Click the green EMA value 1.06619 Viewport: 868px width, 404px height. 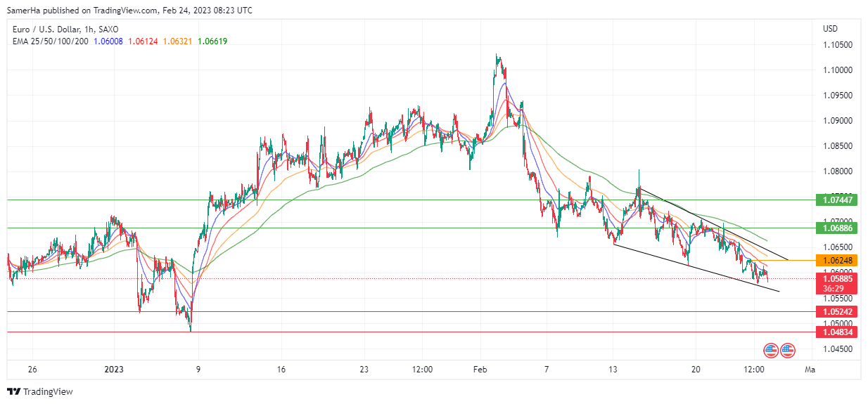point(212,41)
